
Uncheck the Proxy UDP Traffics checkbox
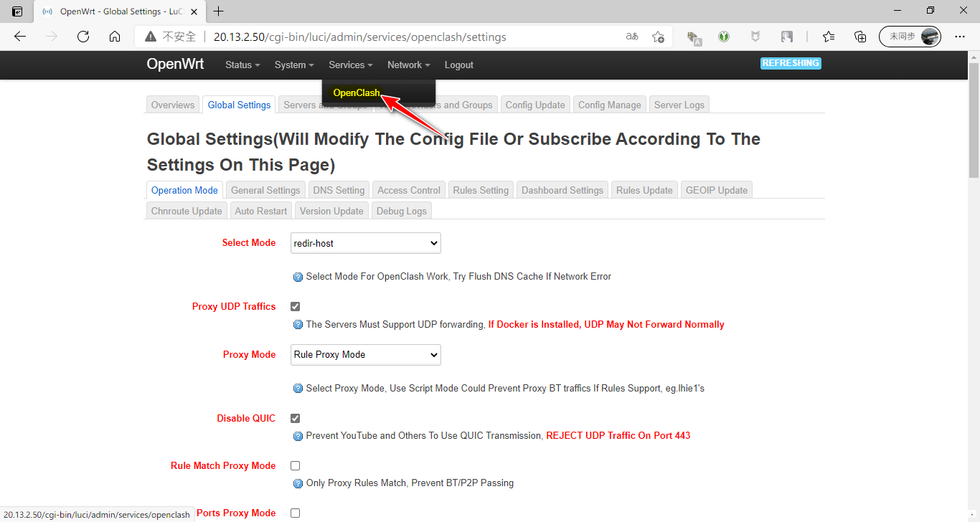(x=295, y=307)
